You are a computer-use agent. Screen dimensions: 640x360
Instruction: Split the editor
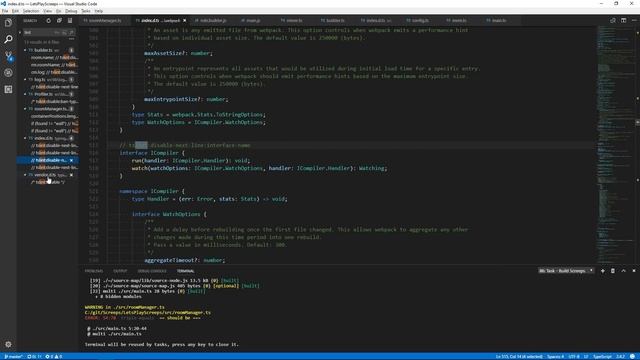[623, 20]
